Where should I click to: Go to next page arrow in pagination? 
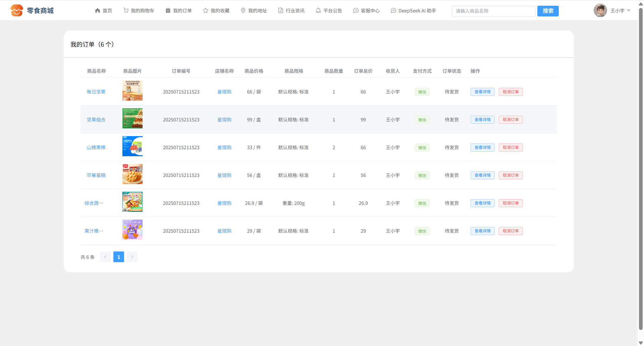click(x=132, y=257)
